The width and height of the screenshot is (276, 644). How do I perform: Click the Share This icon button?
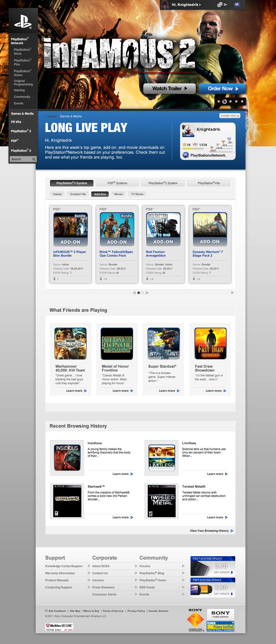click(229, 116)
